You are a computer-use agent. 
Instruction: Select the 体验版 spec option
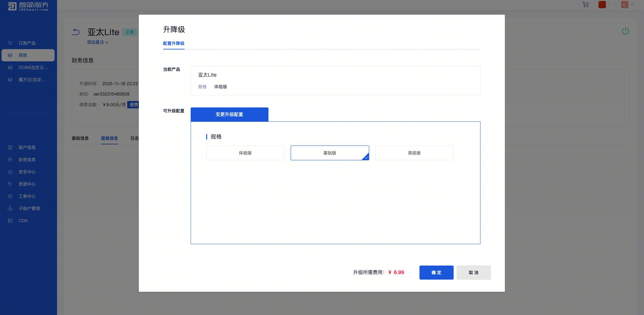tap(245, 153)
